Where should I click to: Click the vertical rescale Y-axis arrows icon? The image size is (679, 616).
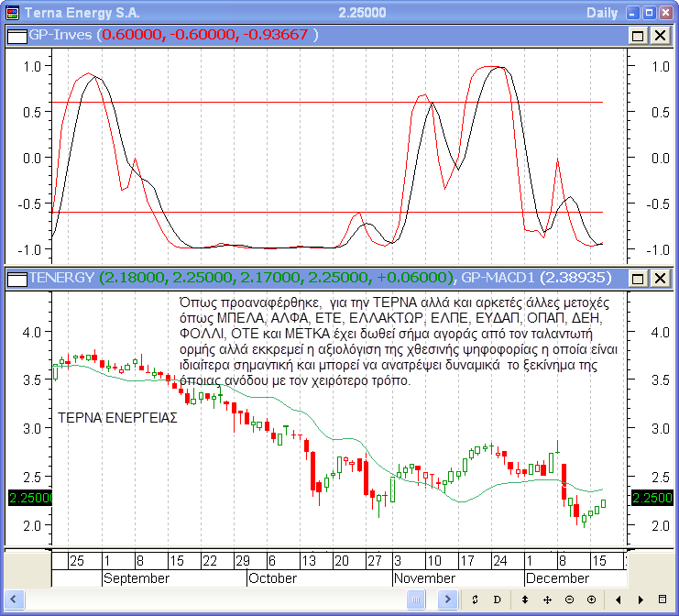[x=525, y=599]
